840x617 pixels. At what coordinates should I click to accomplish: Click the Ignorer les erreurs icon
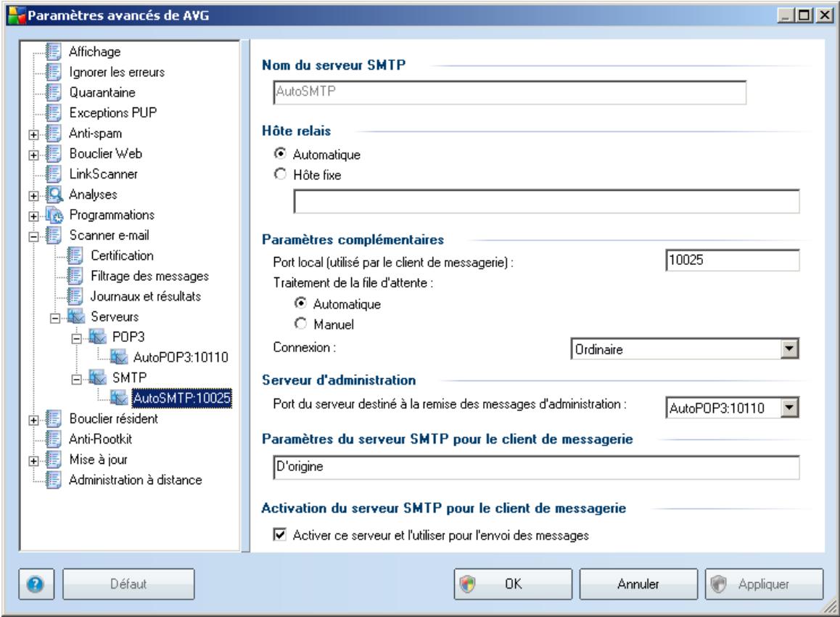tap(53, 72)
